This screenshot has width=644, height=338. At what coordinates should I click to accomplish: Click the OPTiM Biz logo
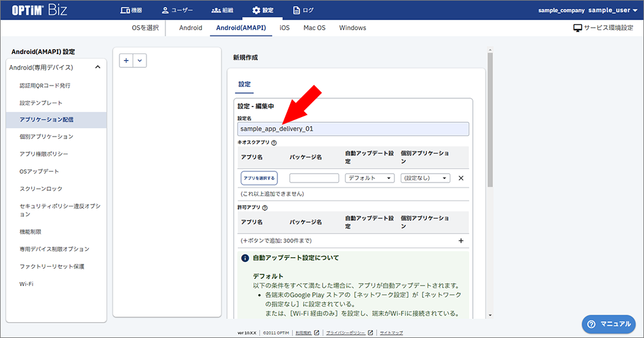point(39,10)
